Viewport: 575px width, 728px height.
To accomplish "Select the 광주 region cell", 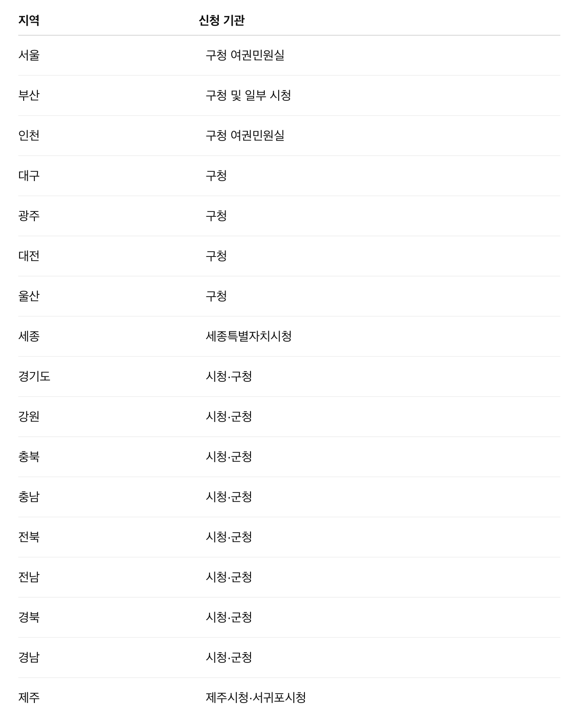I will click(29, 216).
